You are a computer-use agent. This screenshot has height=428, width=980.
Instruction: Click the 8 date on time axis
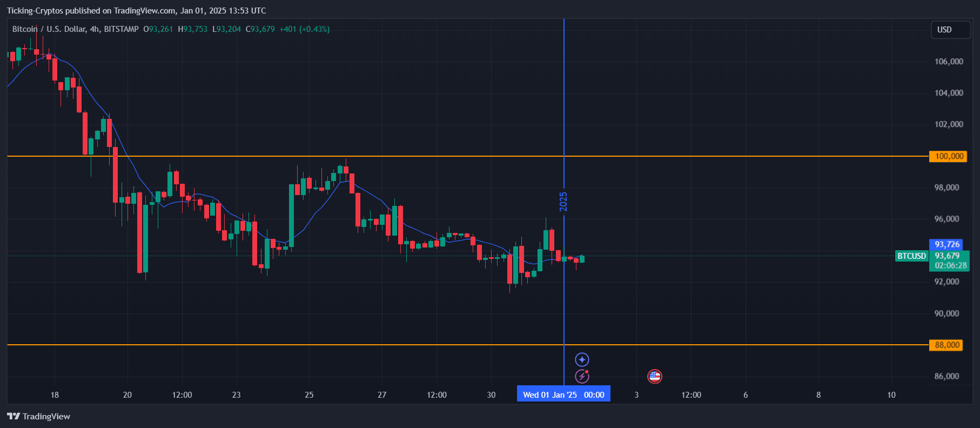pos(818,394)
